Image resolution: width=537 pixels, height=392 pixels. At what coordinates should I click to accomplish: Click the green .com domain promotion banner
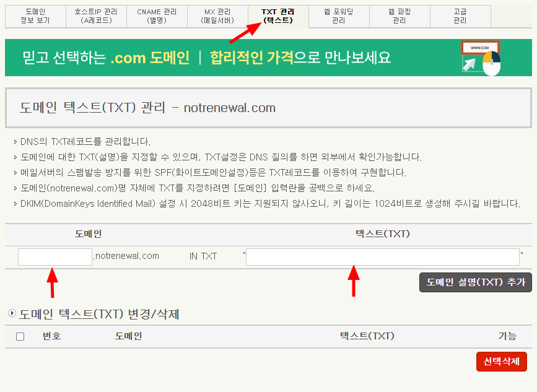click(268, 58)
